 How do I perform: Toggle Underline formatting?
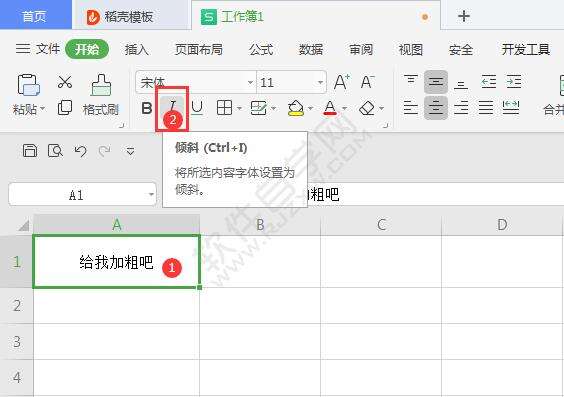197,108
